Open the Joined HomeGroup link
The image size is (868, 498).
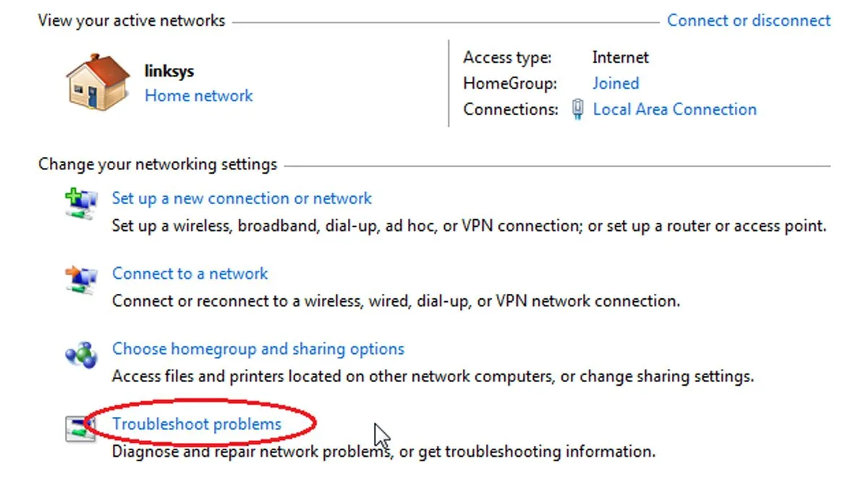(616, 83)
